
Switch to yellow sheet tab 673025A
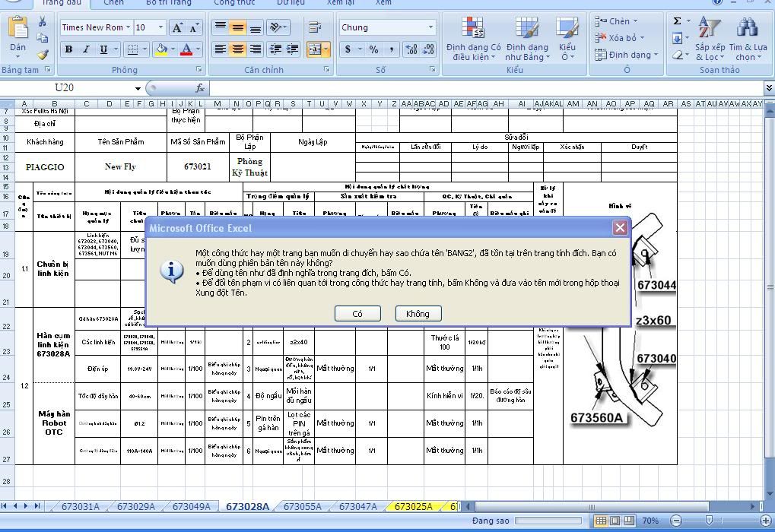pos(413,506)
